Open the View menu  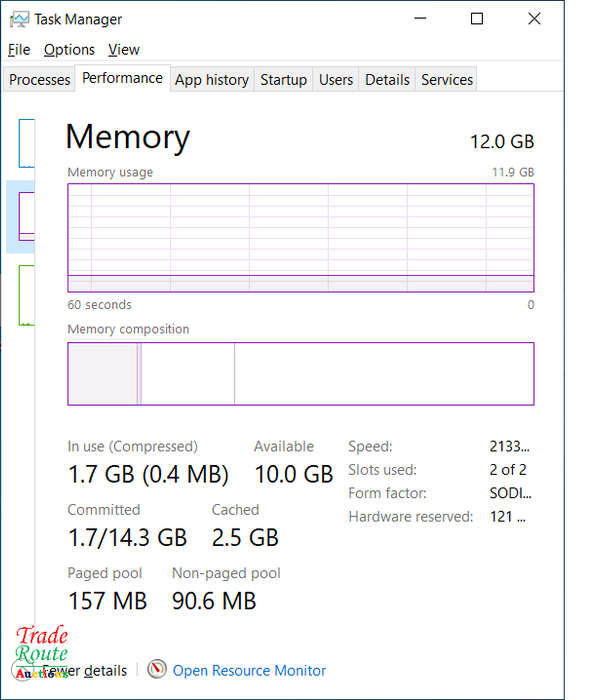click(124, 50)
